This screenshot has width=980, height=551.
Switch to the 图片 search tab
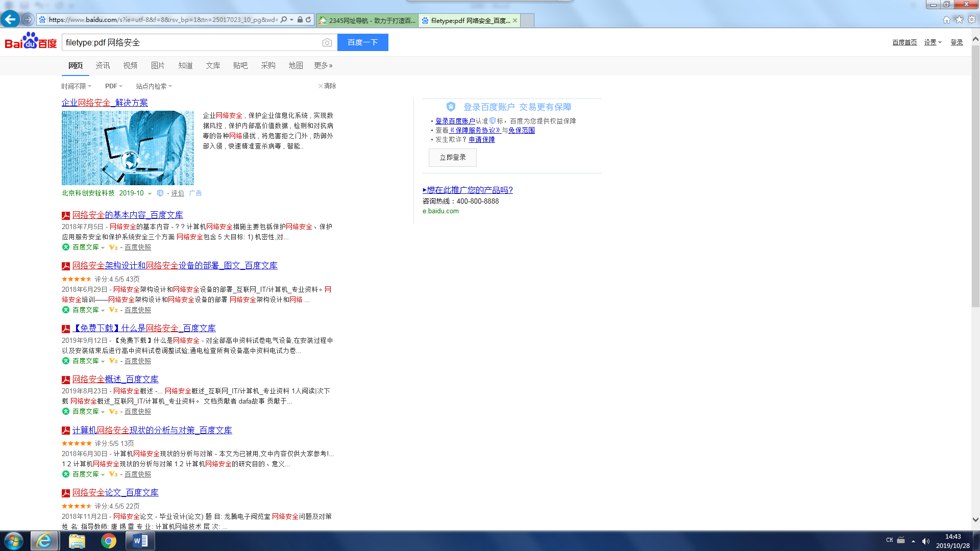point(158,65)
